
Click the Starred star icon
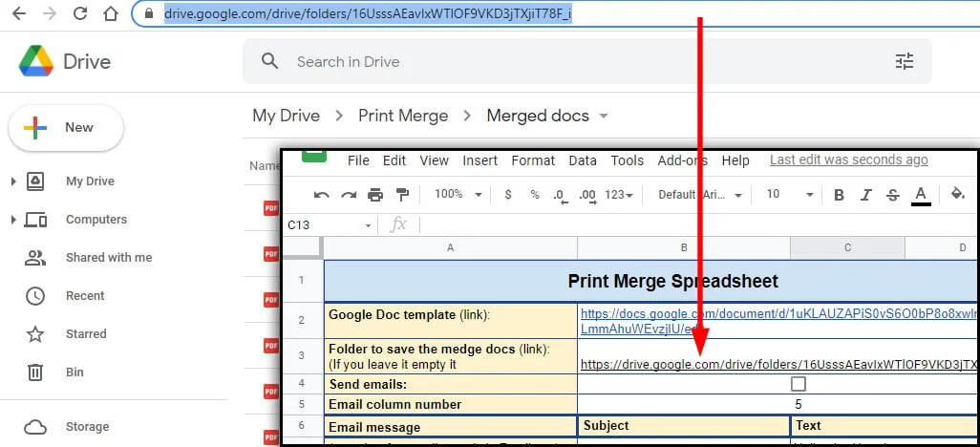tap(35, 334)
